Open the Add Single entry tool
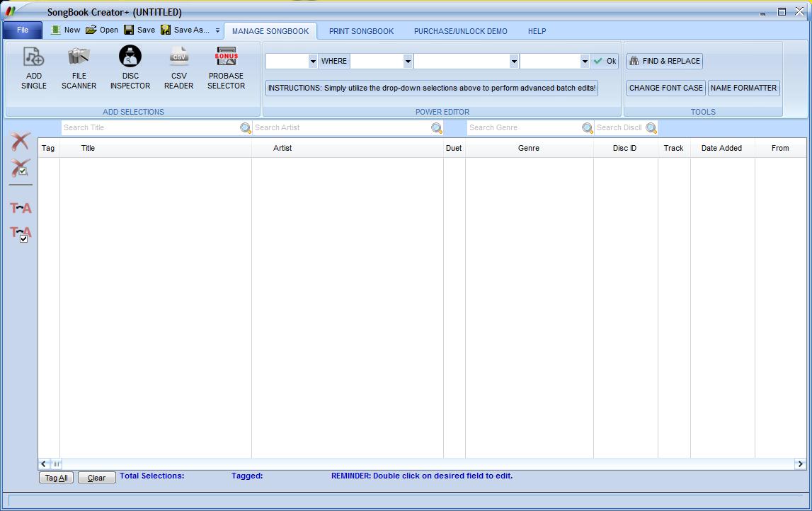Image resolution: width=812 pixels, height=511 pixels. [33, 67]
